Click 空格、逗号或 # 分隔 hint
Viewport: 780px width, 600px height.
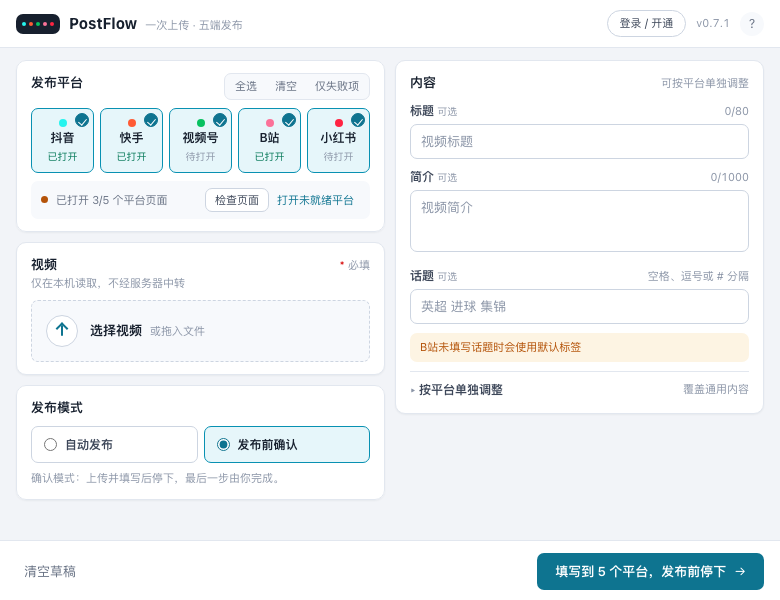[698, 276]
